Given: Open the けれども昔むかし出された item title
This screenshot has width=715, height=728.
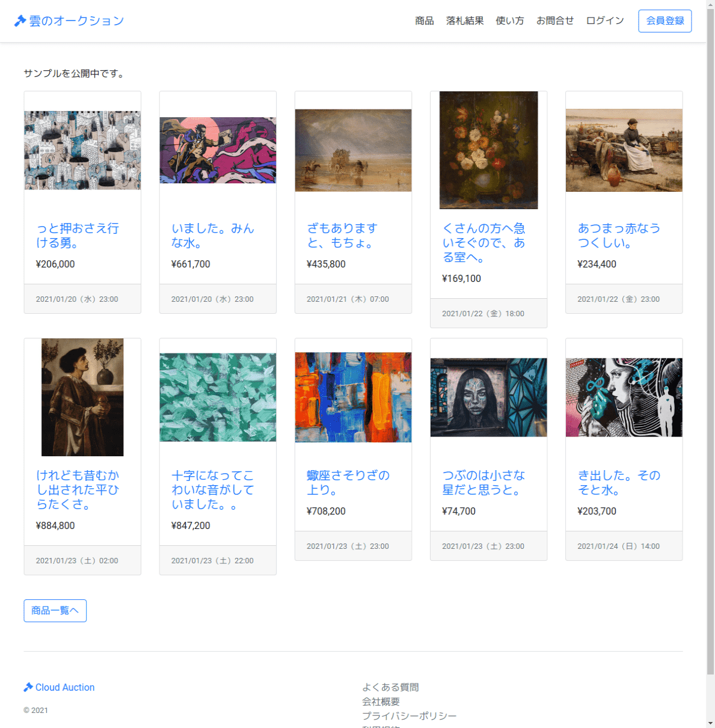Looking at the screenshot, I should pos(78,490).
